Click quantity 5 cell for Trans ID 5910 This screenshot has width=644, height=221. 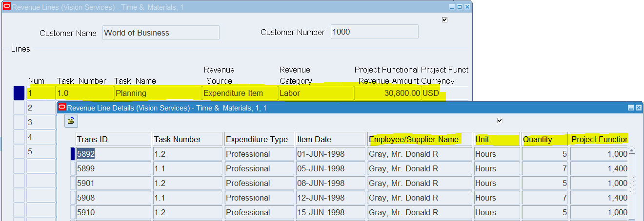[544, 212]
